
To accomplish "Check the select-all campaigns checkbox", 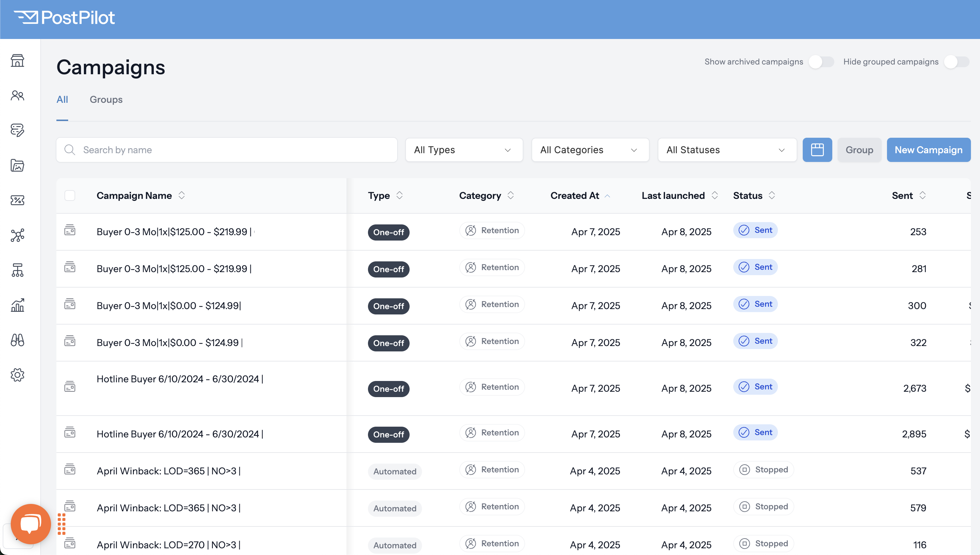I will (70, 196).
